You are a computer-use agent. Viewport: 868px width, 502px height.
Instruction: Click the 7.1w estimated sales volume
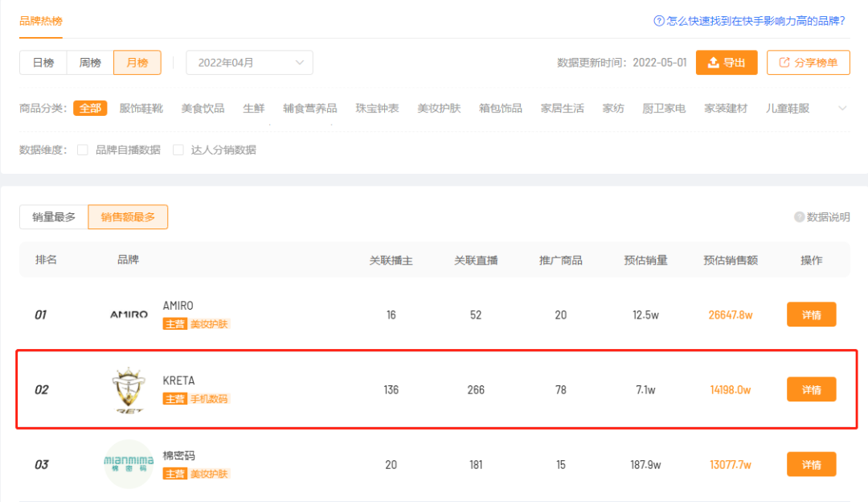click(x=645, y=390)
